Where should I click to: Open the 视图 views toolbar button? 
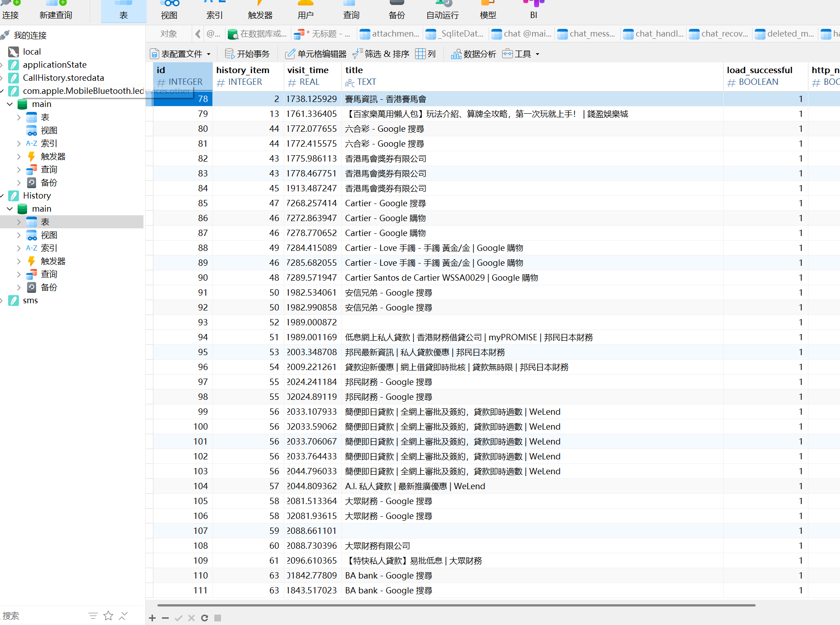click(169, 11)
